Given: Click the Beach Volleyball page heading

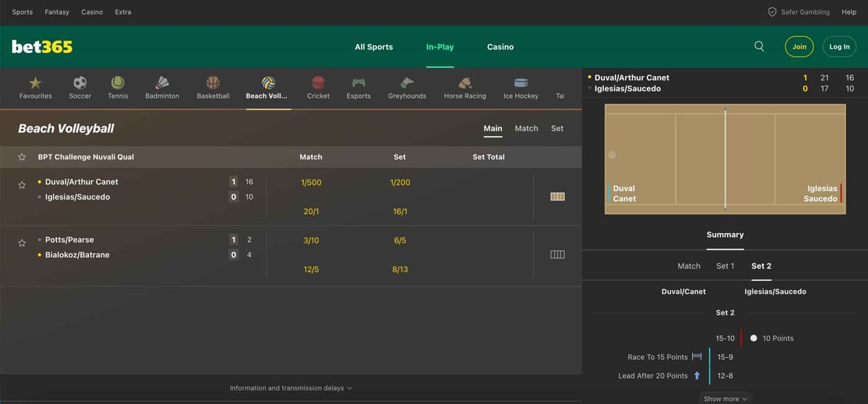Looking at the screenshot, I should [66, 128].
